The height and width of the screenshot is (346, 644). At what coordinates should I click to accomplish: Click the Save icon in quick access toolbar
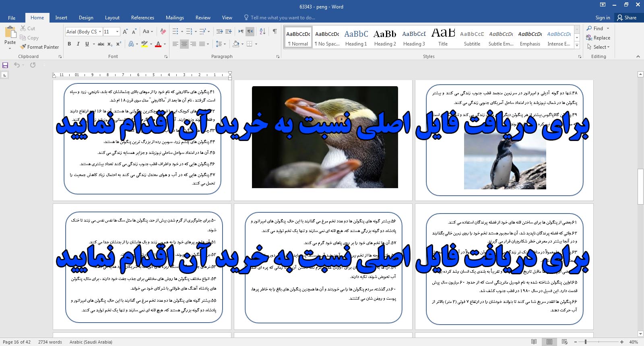[5, 65]
